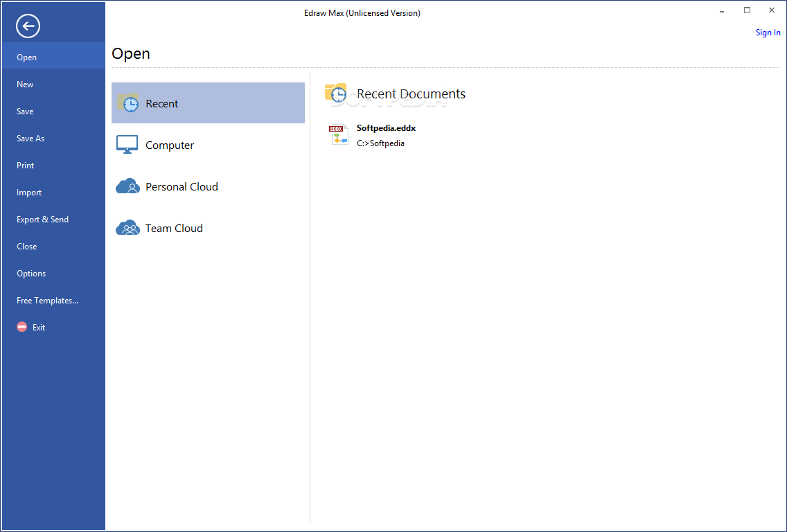Select the Recent location label
787x532 pixels.
(x=161, y=103)
